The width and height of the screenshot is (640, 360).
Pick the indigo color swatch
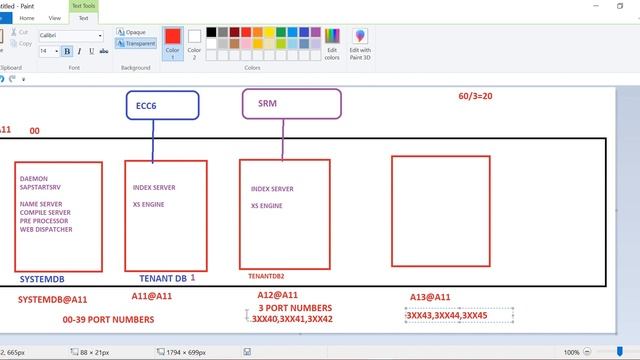(304, 32)
